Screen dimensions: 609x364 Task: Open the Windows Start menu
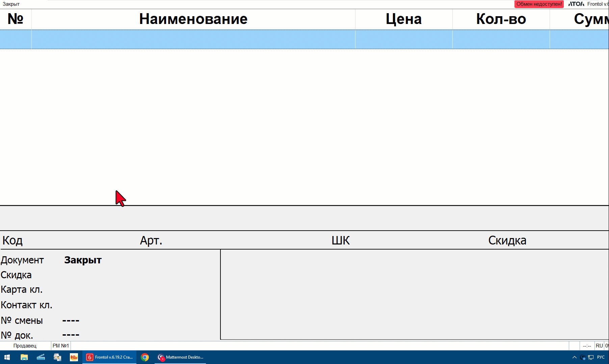7,357
